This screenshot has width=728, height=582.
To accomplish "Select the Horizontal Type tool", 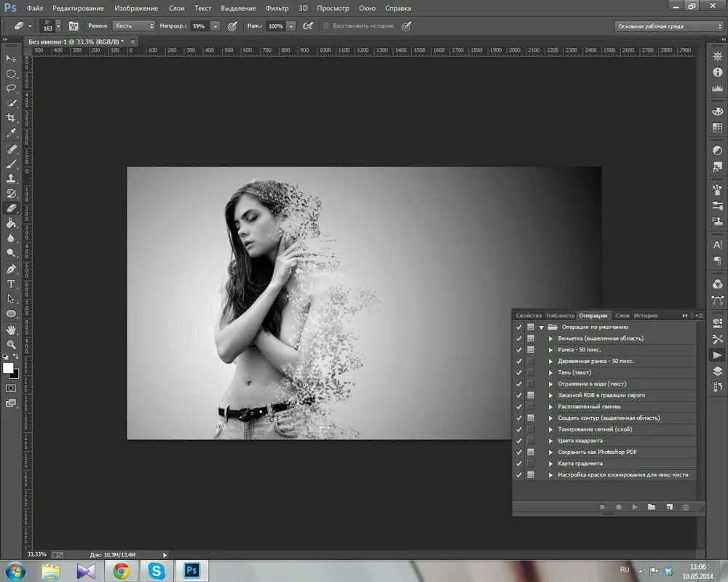I will pyautogui.click(x=11, y=284).
